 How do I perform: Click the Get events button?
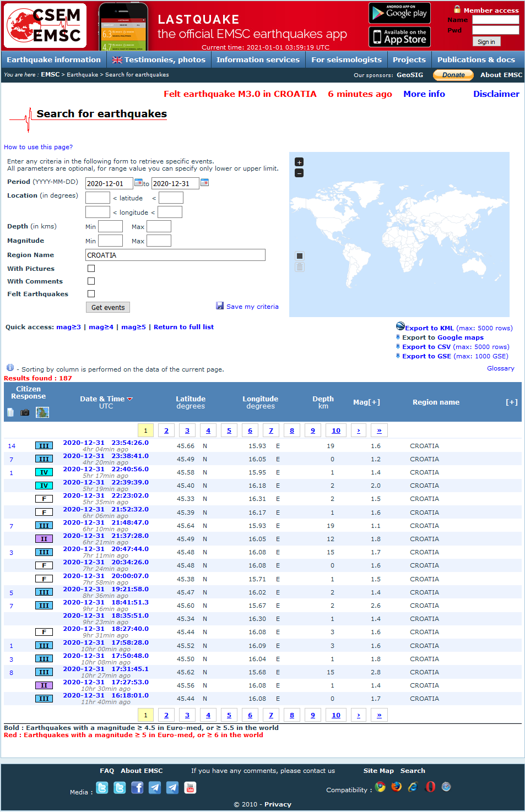tap(108, 307)
